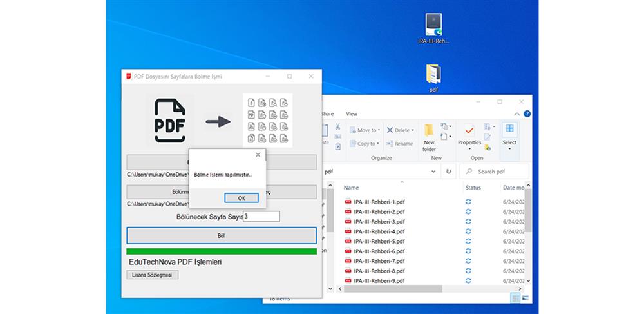Click the Bölünecek Sayfa Sayısı input field
The height and width of the screenshot is (314, 644).
261,217
